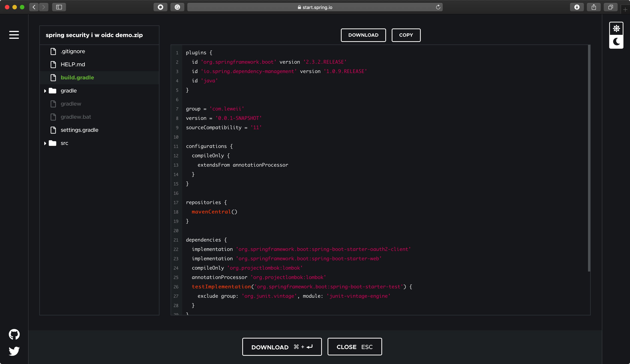The height and width of the screenshot is (364, 630).
Task: Click the spring-boot-starter-oauth2-client dependency line
Action: click(x=301, y=249)
